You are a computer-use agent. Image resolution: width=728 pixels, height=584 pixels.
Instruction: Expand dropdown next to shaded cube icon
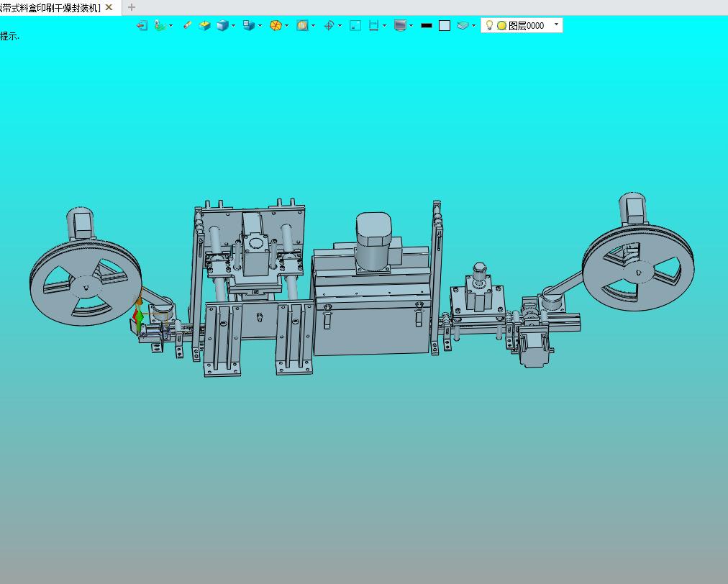click(x=233, y=26)
